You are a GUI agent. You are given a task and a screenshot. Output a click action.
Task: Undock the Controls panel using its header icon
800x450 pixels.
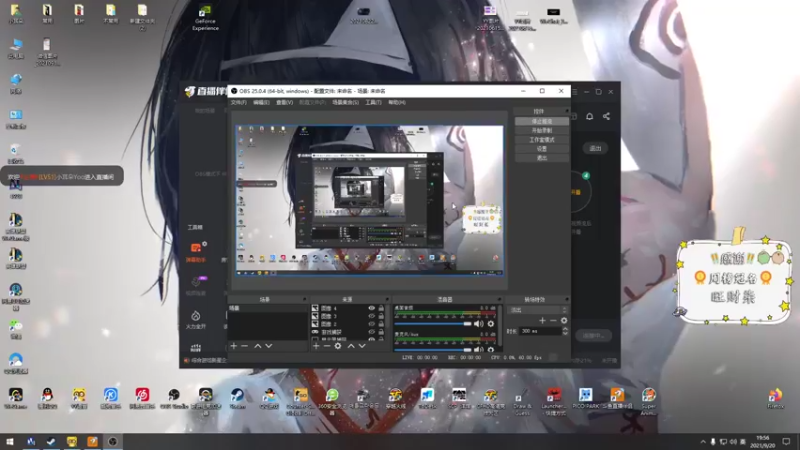coord(566,111)
